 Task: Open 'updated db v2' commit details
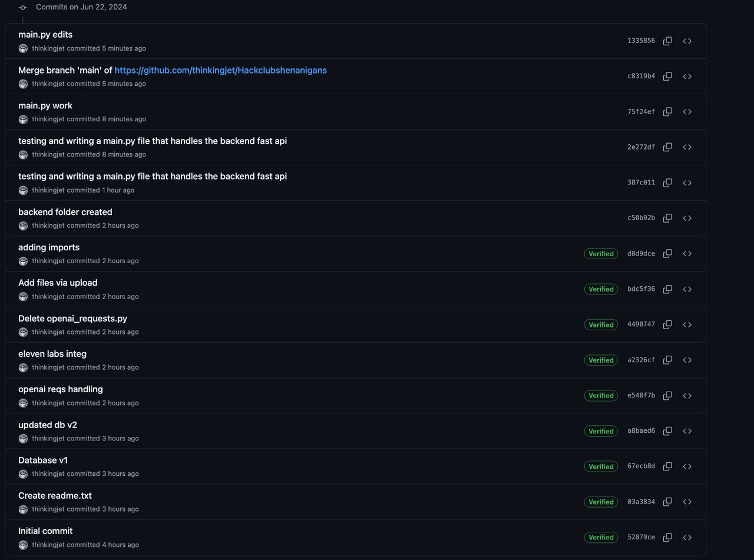(48, 425)
